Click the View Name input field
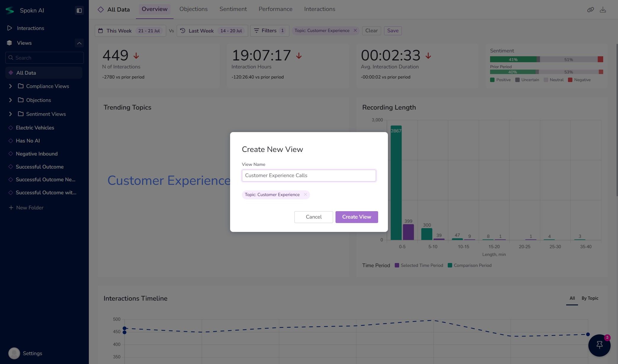This screenshot has width=618, height=364. [x=309, y=175]
